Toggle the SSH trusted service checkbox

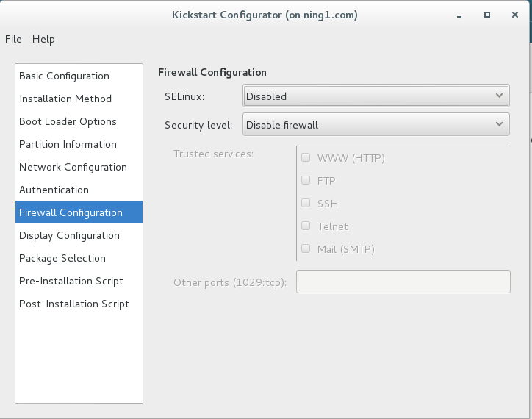coord(306,203)
